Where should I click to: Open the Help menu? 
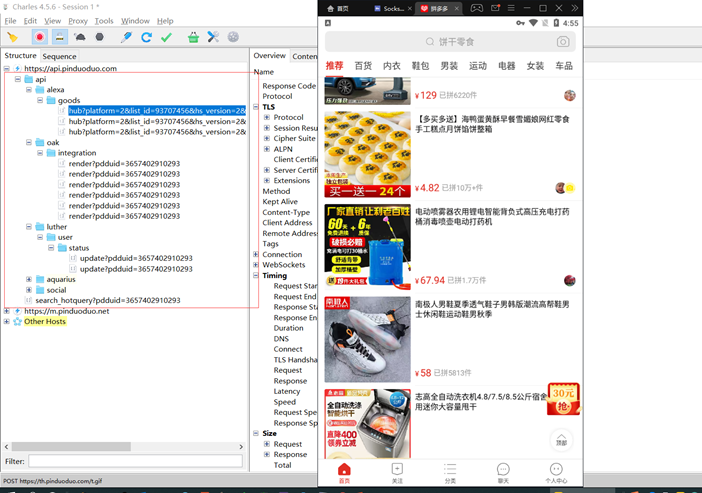(x=165, y=21)
